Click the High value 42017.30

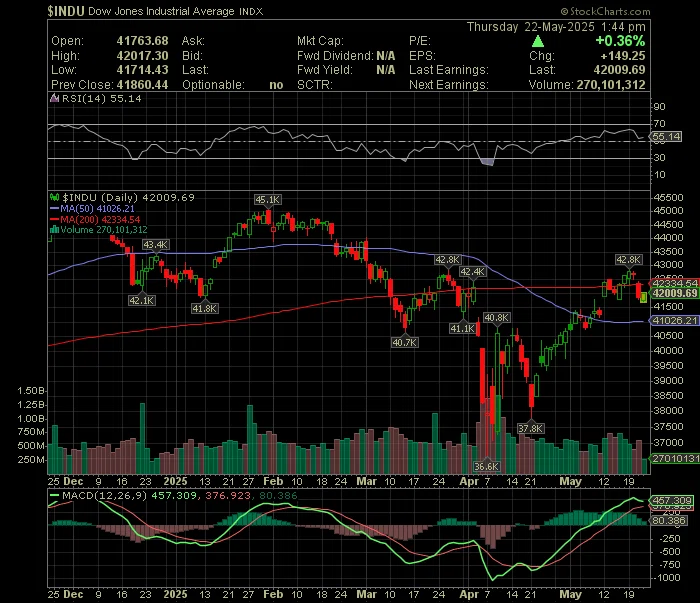[142, 56]
